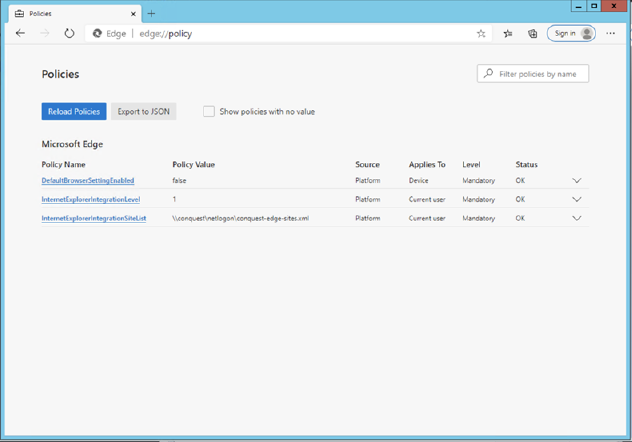Click the Policies page heading
The height and width of the screenshot is (442, 632).
[60, 74]
